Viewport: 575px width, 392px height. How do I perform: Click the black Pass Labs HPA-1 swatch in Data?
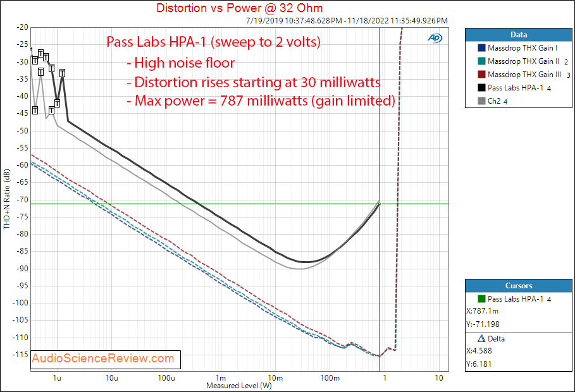(x=481, y=88)
